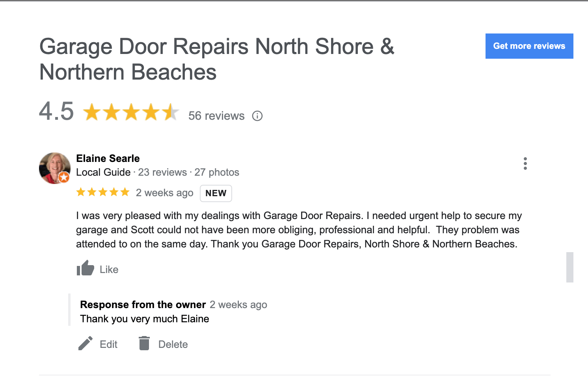Open Elaine Searle's profile photo
The height and width of the screenshot is (379, 588).
tap(54, 168)
